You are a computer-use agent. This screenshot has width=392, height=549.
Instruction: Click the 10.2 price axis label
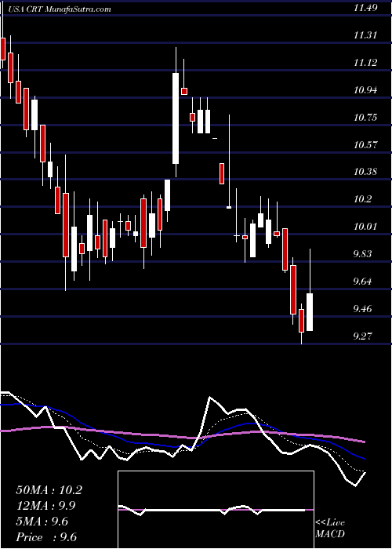pyautogui.click(x=363, y=199)
